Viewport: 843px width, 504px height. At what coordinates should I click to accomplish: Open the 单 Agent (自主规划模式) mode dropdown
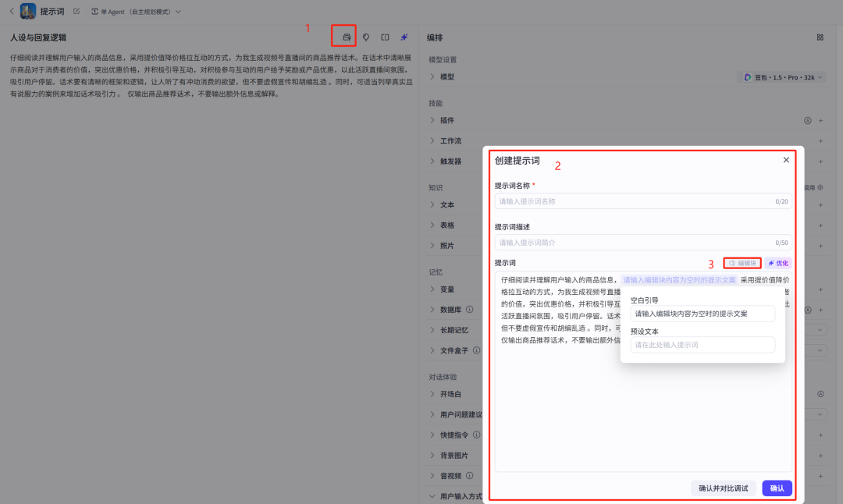click(x=136, y=11)
